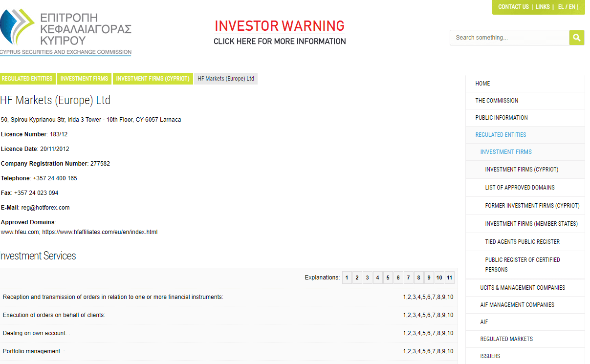
Task: Select REGULATED ENTITIES in sidebar
Action: (501, 135)
